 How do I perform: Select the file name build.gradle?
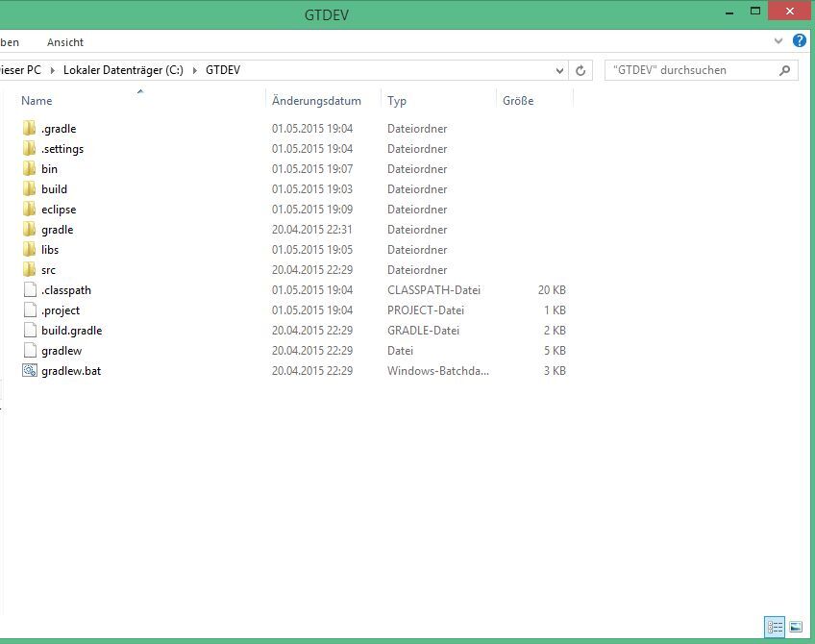point(72,331)
